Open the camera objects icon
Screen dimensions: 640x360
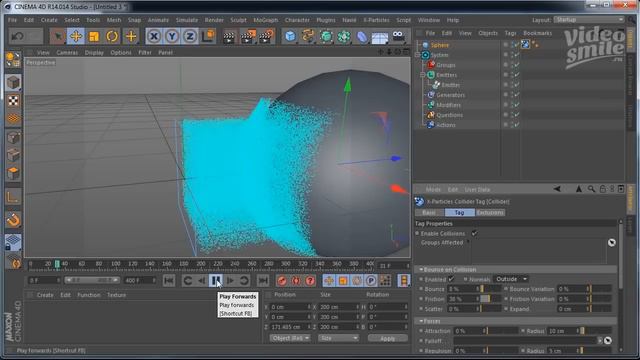[398, 36]
